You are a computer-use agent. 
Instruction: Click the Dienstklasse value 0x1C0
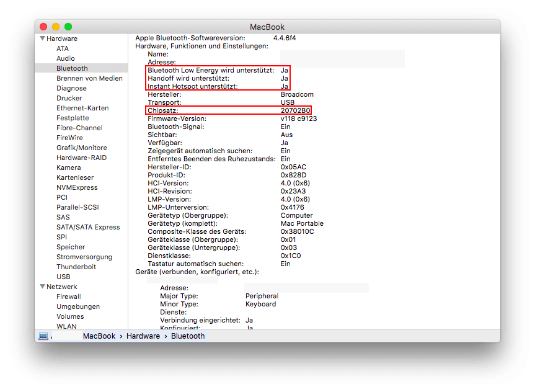point(291,256)
